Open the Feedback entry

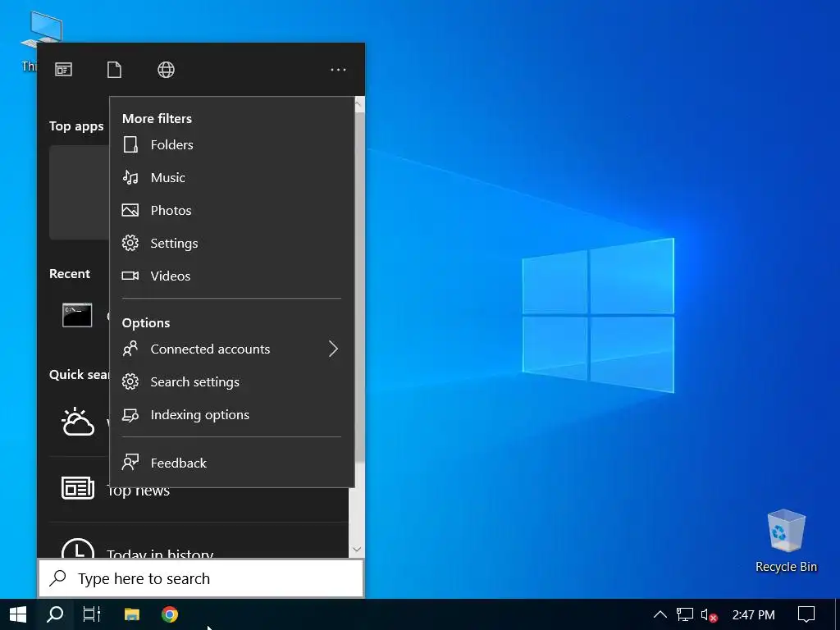click(x=231, y=463)
